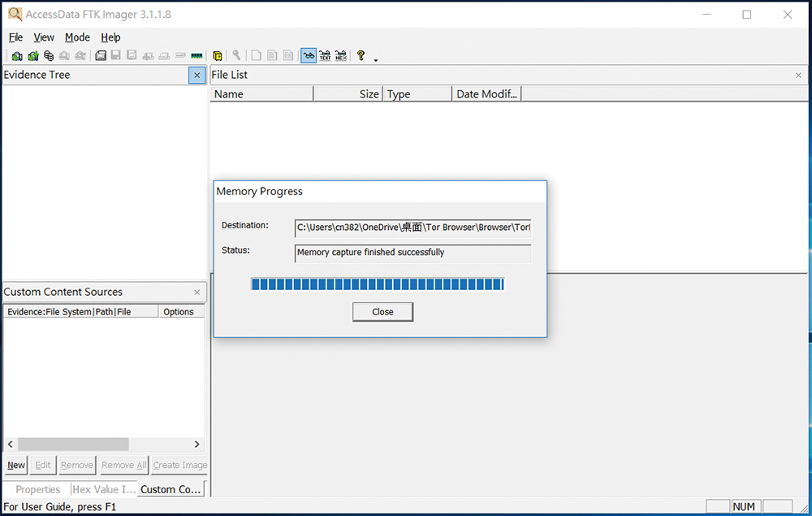Click Add All Attached Devices icon
Image resolution: width=812 pixels, height=516 pixels.
33,55
